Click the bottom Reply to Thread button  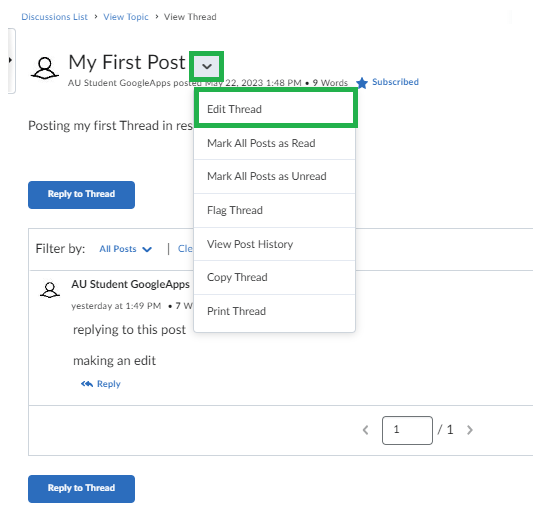82,489
